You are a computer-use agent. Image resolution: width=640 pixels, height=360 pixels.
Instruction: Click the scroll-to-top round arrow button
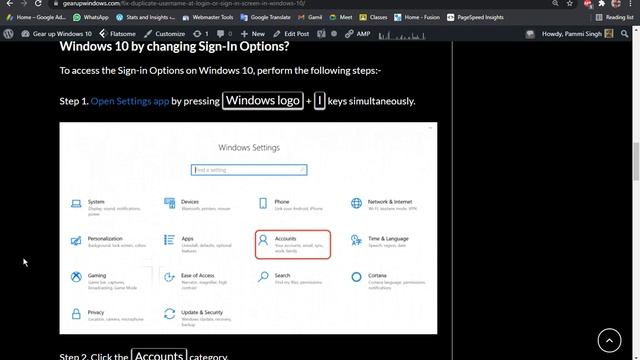pos(609,340)
